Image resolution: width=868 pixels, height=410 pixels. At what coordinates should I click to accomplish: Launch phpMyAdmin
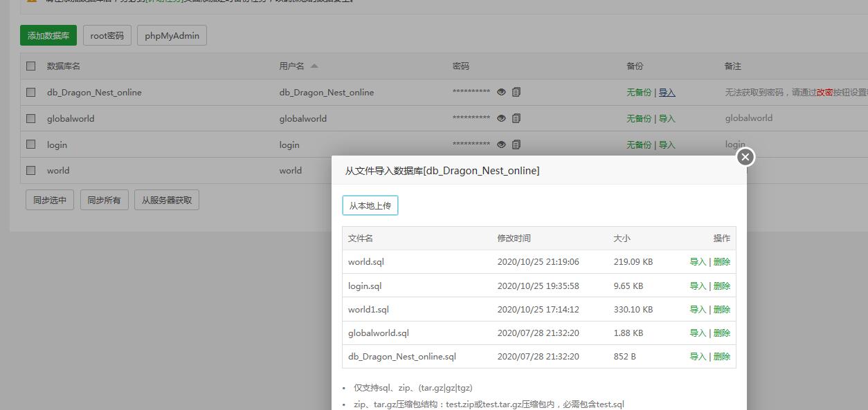pos(172,36)
